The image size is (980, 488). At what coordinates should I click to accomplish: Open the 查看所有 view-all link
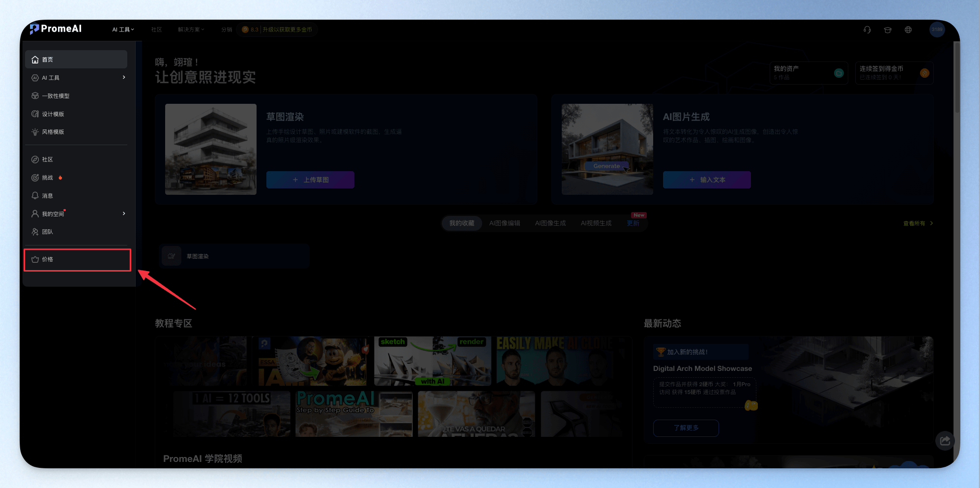[x=918, y=223]
